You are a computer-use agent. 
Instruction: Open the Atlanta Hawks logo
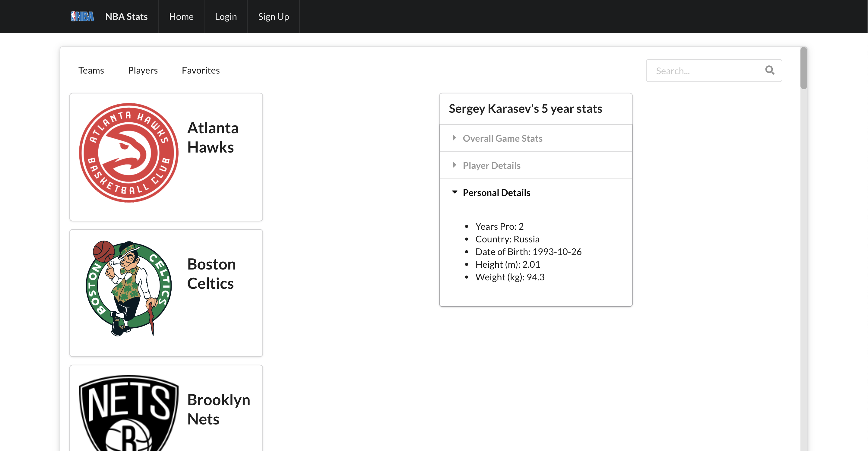pyautogui.click(x=129, y=153)
